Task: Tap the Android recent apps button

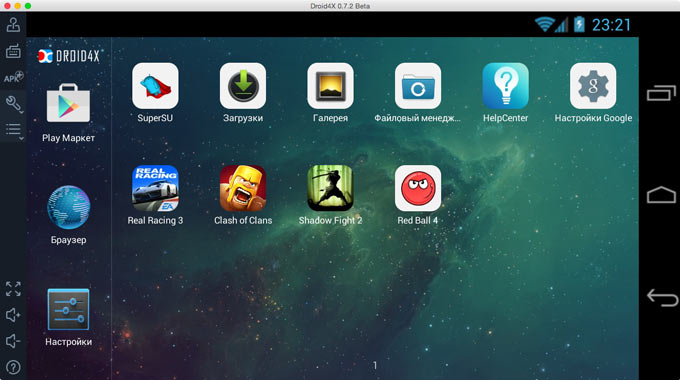Action: coord(661,93)
